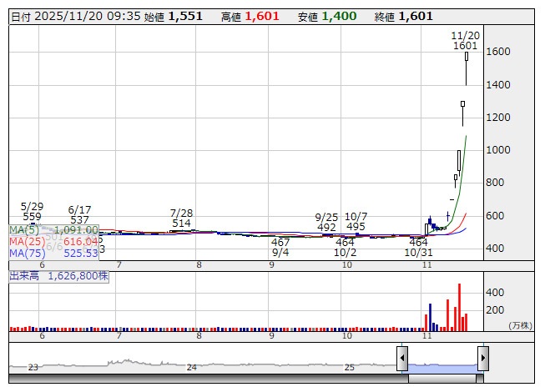This screenshot has height=392, width=545.
Task: Click the 5/29 559 peak annotation
Action: click(32, 211)
